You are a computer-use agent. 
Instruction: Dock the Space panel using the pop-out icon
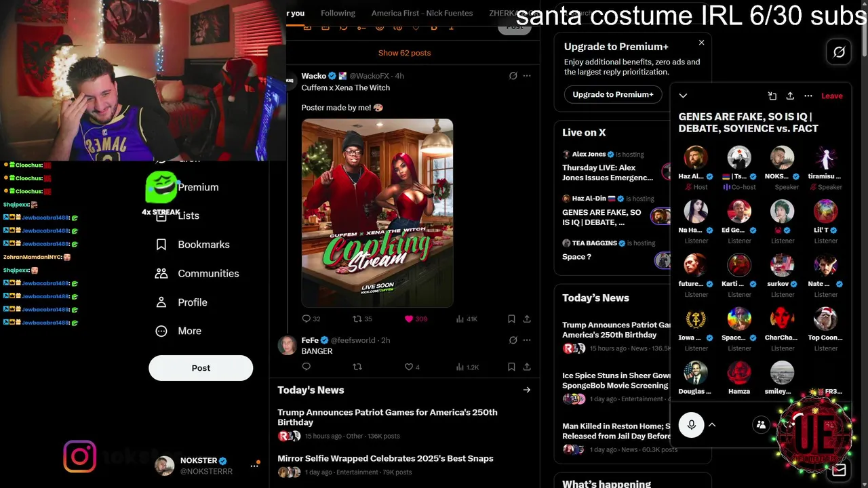tap(772, 96)
